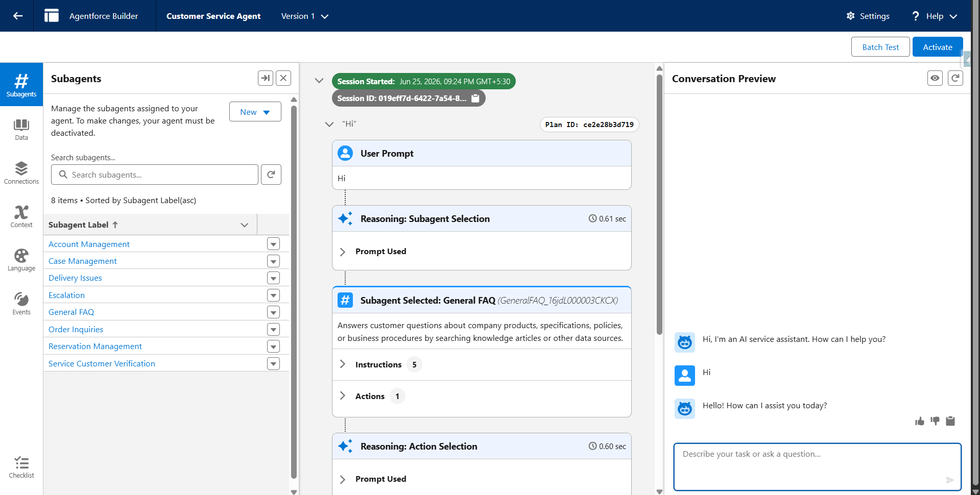Send the message with arrow icon
This screenshot has height=495, width=980.
pos(950,480)
